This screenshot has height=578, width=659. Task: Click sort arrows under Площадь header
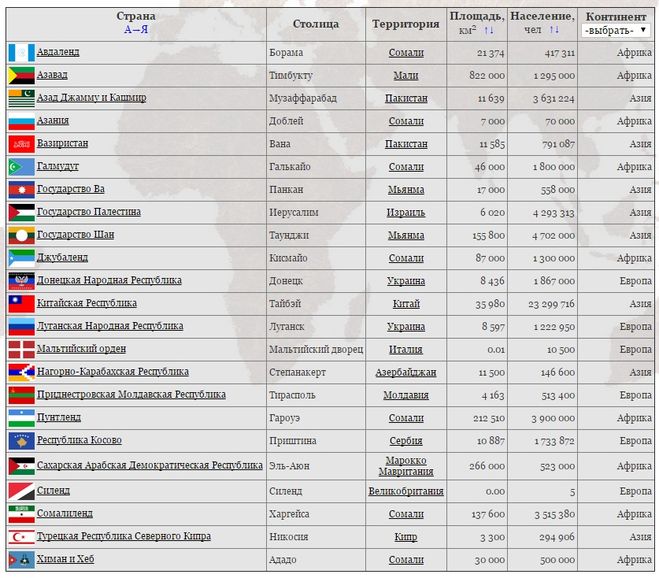tap(489, 31)
